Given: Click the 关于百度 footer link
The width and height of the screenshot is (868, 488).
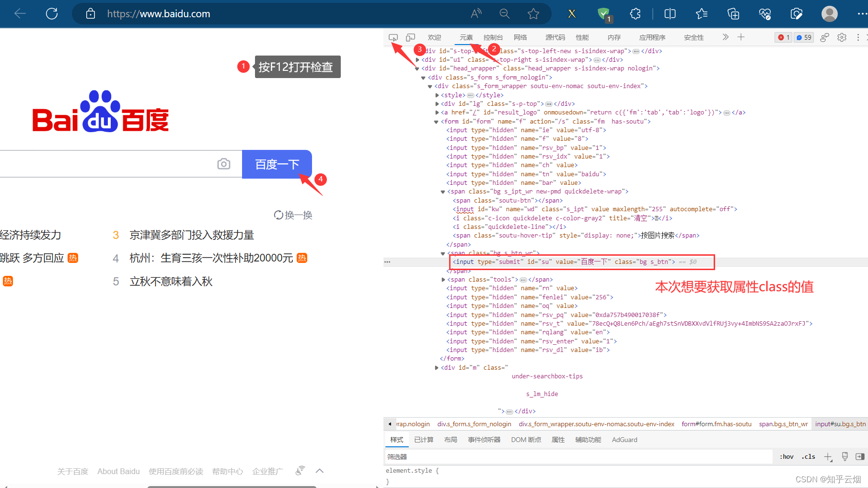Looking at the screenshot, I should click(73, 471).
